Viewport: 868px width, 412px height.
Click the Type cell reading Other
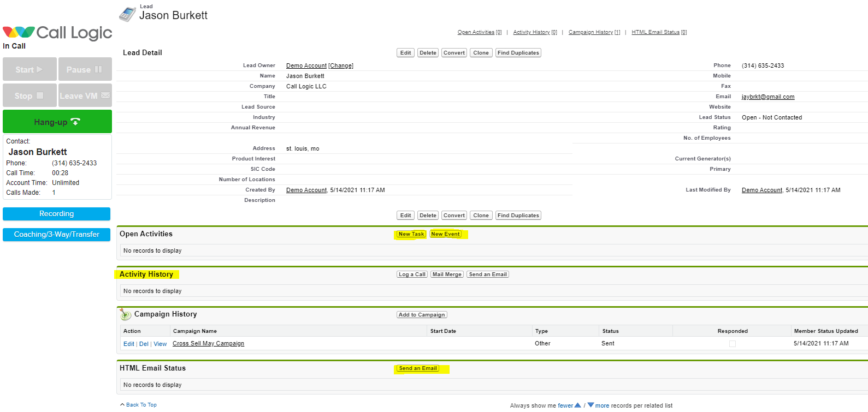click(x=542, y=344)
